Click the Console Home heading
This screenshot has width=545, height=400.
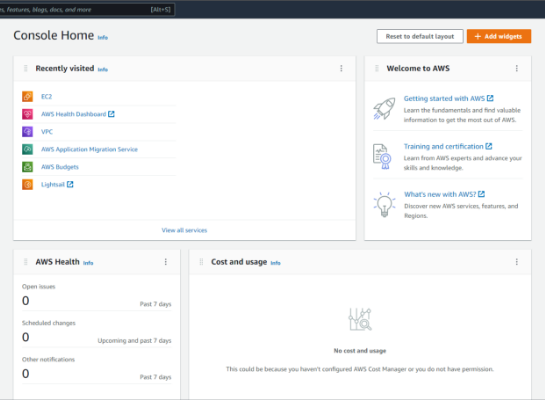54,35
